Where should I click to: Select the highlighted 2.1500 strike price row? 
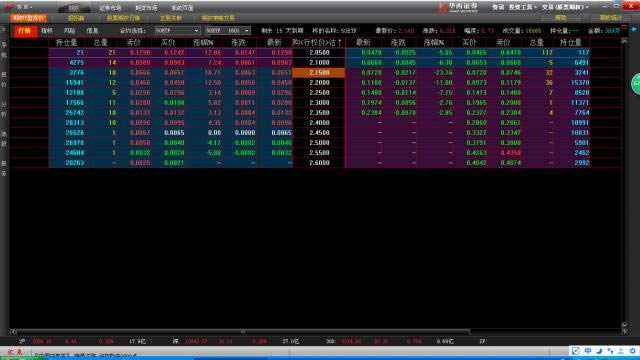click(x=319, y=73)
